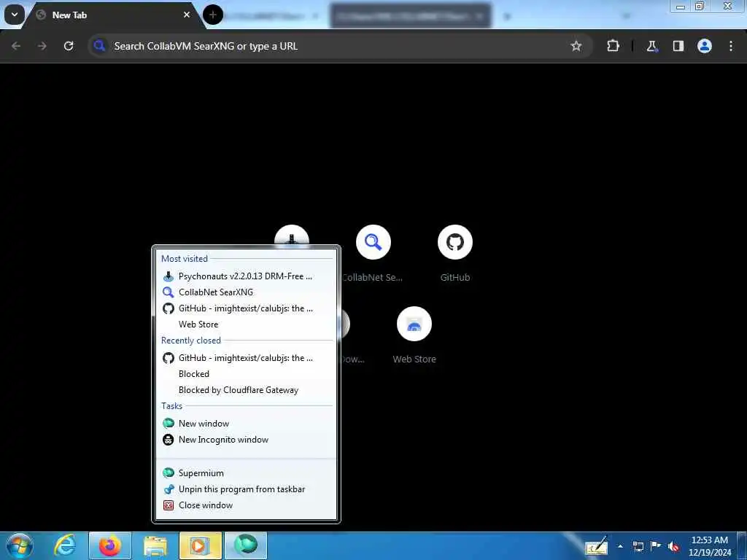Open the Chrome Labs flask icon
Screen dimensions: 747x560
651,46
